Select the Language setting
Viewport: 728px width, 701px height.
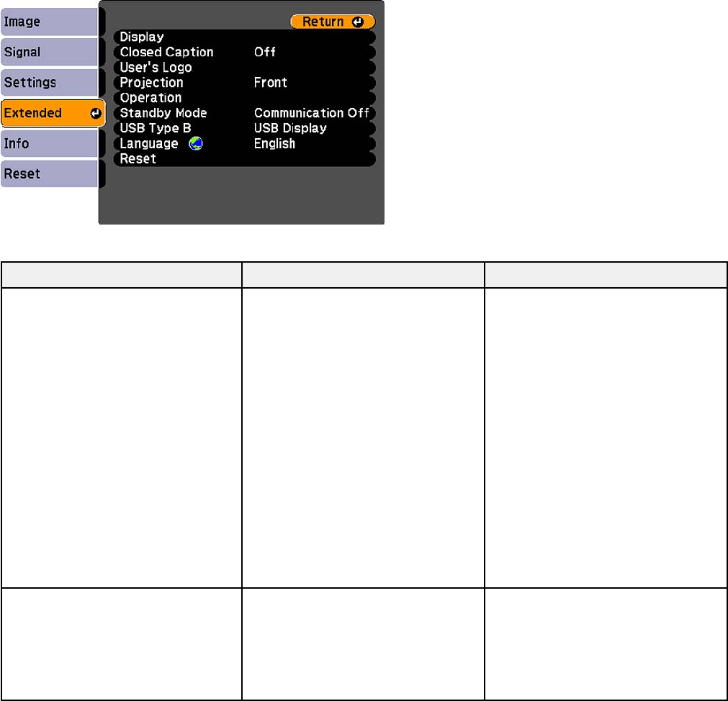(245, 143)
